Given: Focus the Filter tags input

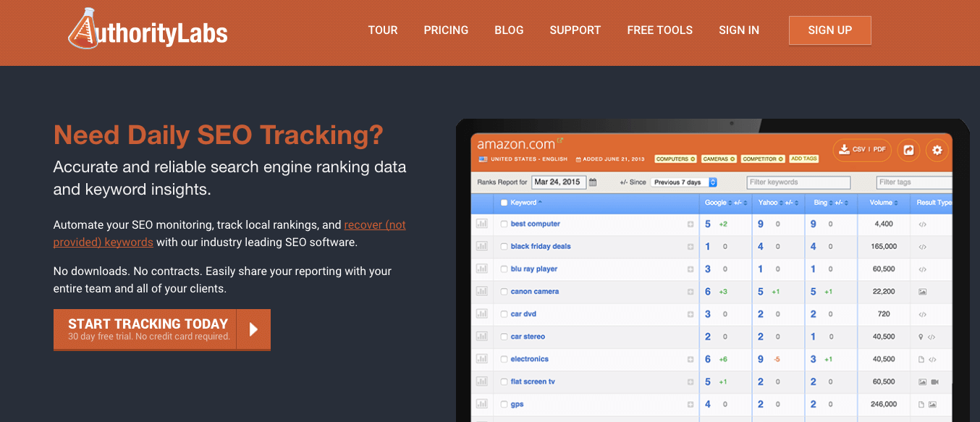Looking at the screenshot, I should coord(915,182).
